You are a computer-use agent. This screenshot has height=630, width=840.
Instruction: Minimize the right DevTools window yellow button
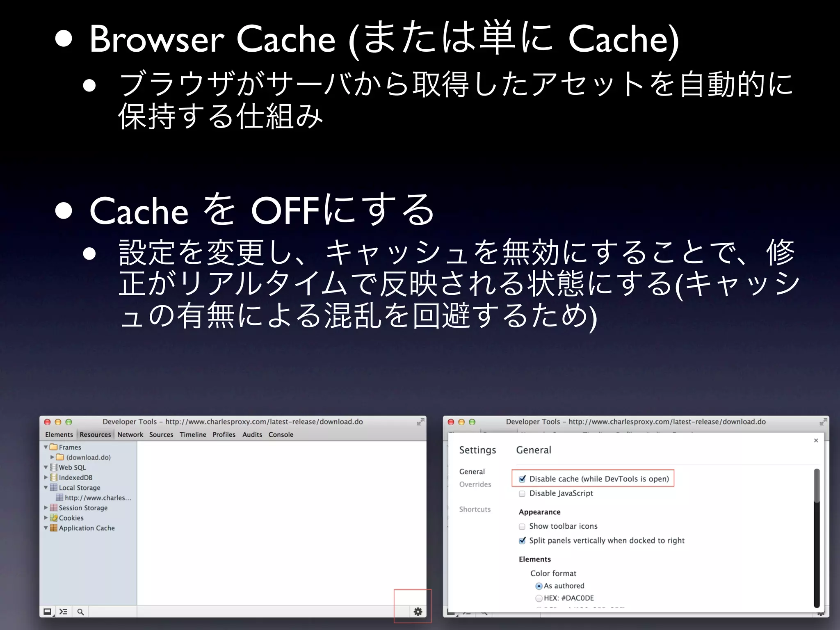point(461,422)
